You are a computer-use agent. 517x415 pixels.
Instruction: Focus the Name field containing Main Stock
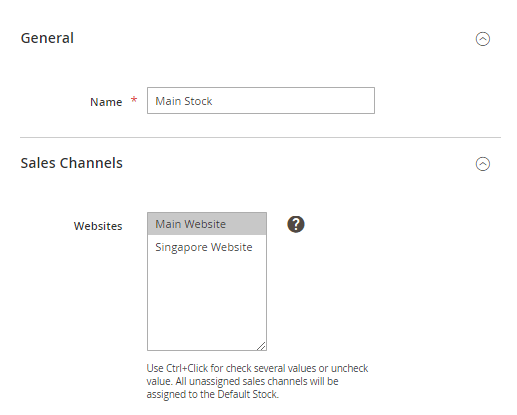point(261,101)
